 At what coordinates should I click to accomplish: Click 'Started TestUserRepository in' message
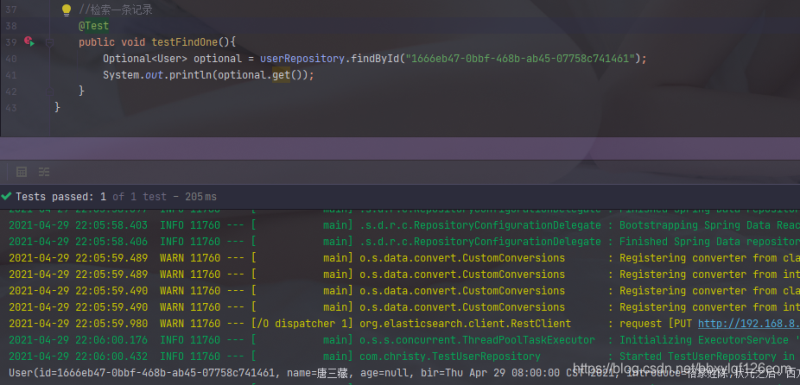pos(707,356)
